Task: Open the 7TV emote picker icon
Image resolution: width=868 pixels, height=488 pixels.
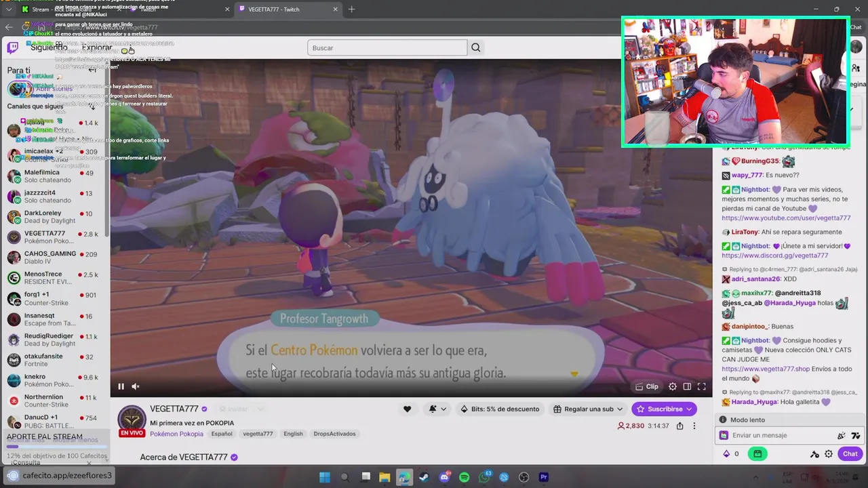Action: point(856,436)
